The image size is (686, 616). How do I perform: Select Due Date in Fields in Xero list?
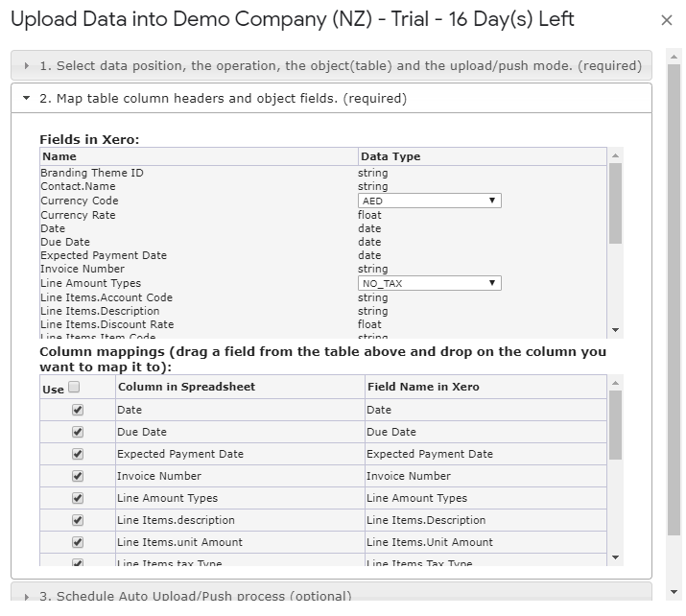[x=64, y=242]
